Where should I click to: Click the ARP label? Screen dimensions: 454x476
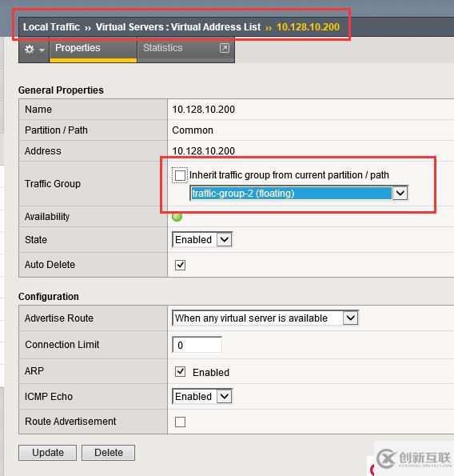coord(34,371)
